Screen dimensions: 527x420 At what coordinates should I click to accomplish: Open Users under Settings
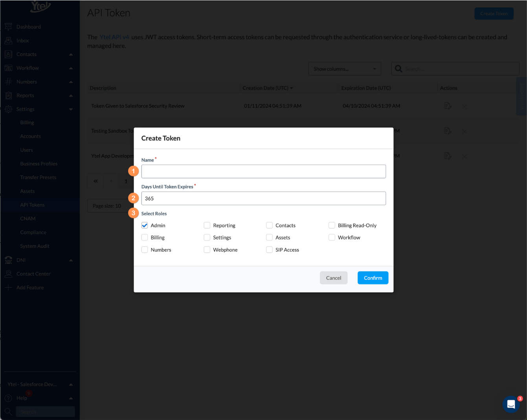click(26, 150)
